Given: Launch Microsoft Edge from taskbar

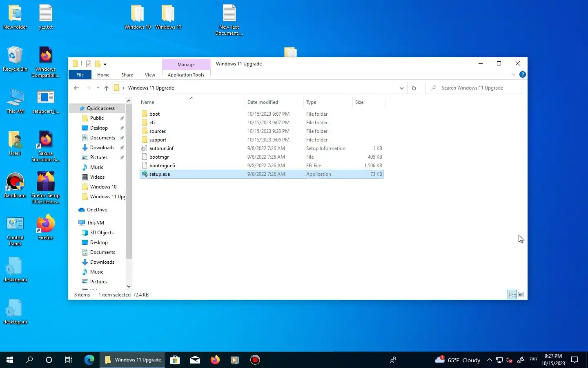Looking at the screenshot, I should click(89, 360).
